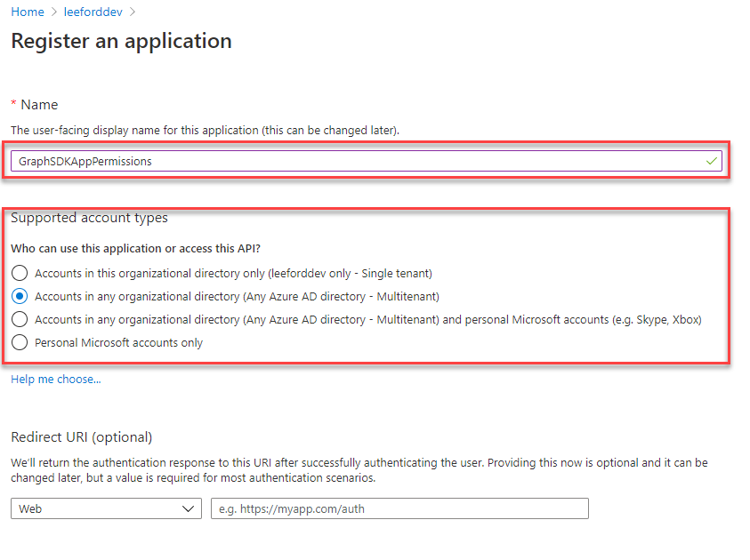Click the Home breadcrumb link
Viewport: 750px width, 560px height.
28,12
